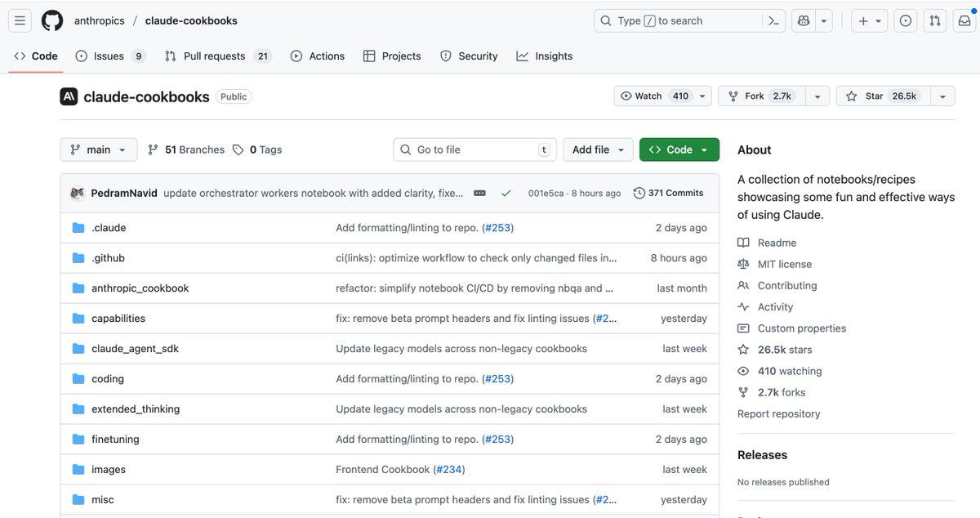Open #234 link in images row
The height and width of the screenshot is (518, 980).
(448, 470)
